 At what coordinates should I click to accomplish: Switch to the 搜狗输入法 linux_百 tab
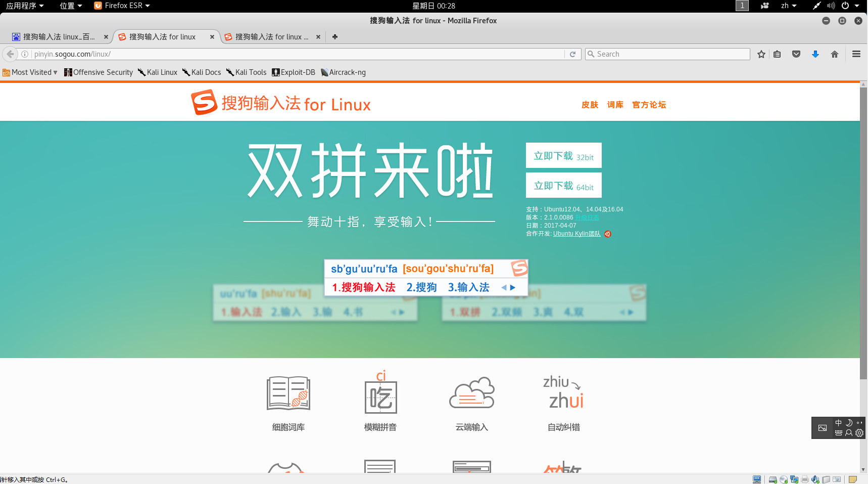(x=58, y=37)
